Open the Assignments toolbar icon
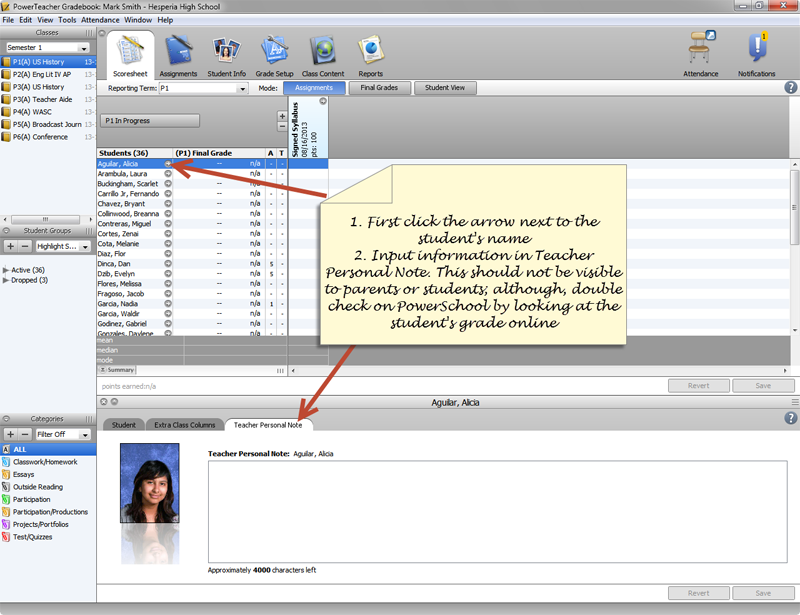The image size is (800, 615). [178, 55]
